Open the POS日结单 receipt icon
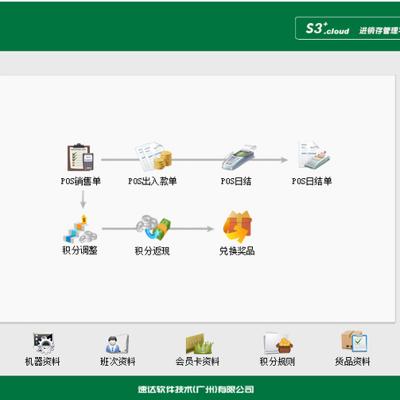Screen dimensions: 400x400 tap(313, 156)
